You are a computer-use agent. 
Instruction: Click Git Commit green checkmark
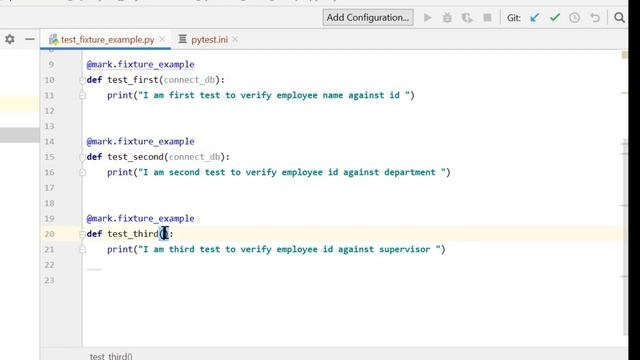[x=555, y=18]
